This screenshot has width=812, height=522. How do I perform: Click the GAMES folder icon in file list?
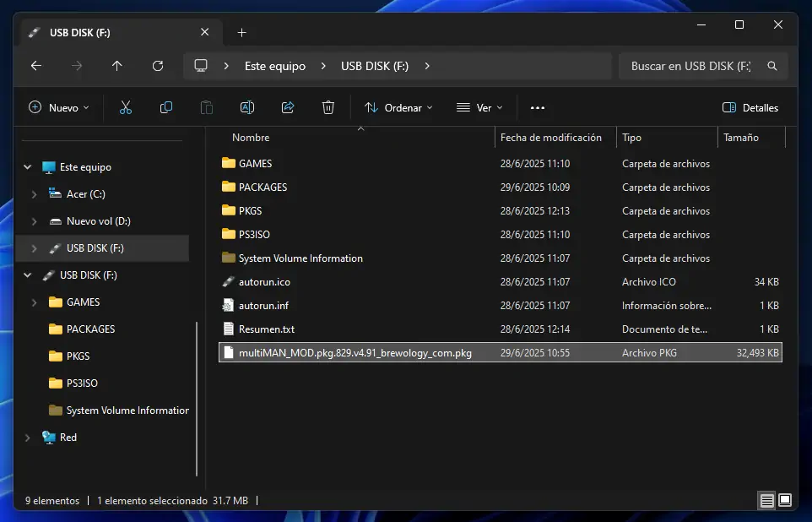pyautogui.click(x=229, y=163)
